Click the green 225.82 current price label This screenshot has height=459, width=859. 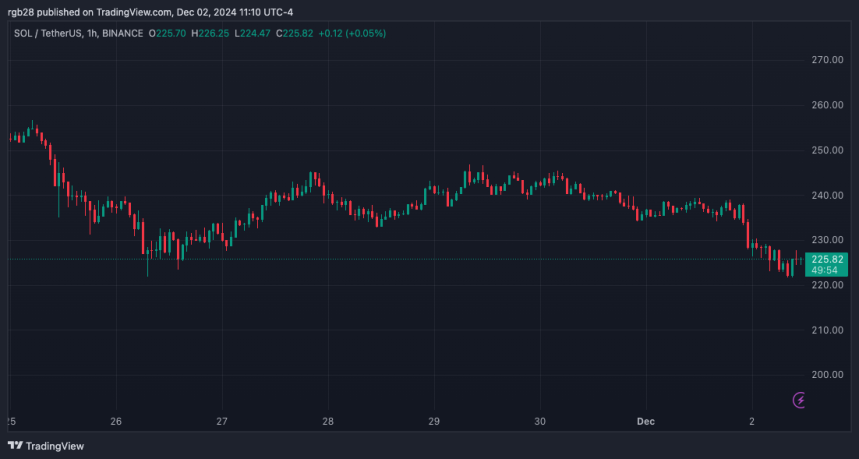pyautogui.click(x=826, y=258)
